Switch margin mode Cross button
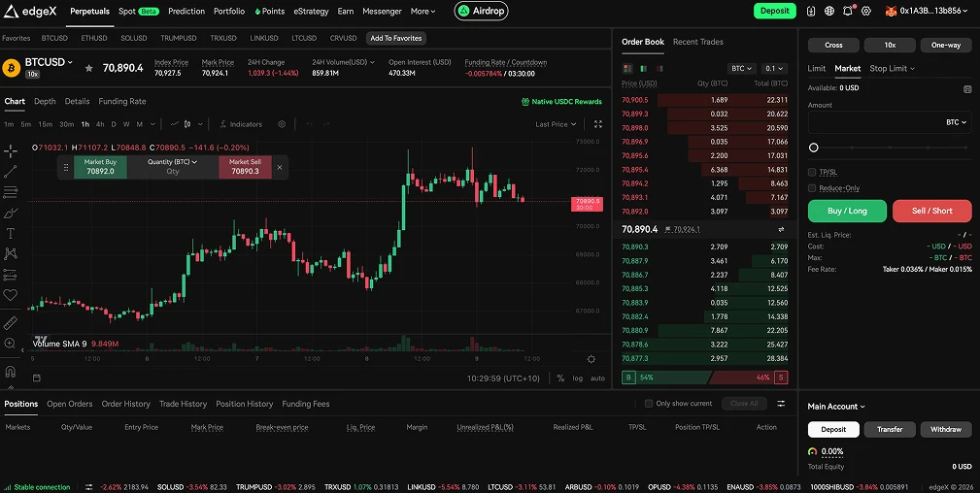The width and height of the screenshot is (980, 493). point(833,45)
